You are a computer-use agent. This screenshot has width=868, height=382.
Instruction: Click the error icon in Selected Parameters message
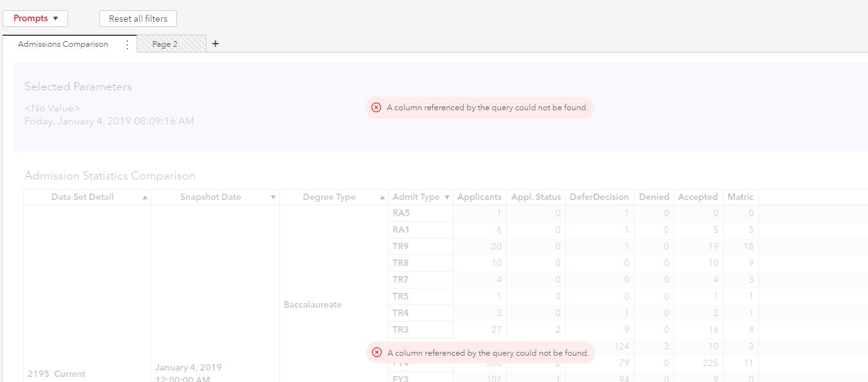pos(377,108)
